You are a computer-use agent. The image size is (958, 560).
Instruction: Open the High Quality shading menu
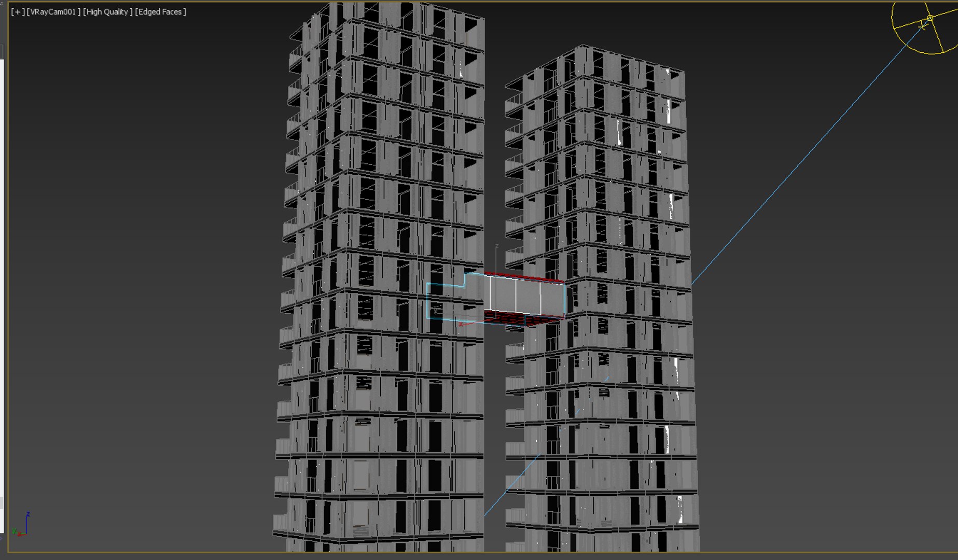108,12
